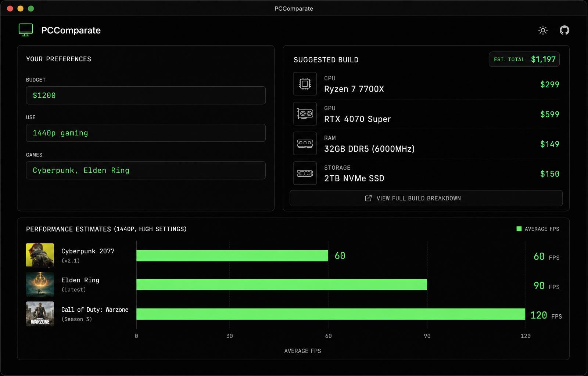
Task: Close the PCComparate window
Action: [10, 8]
